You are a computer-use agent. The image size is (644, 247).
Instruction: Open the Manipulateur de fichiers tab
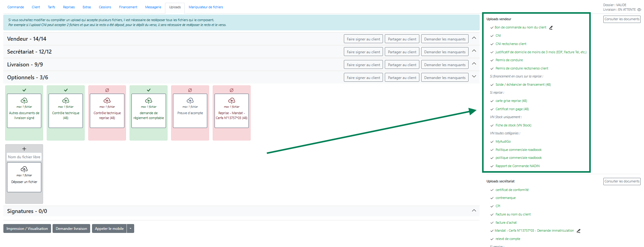click(206, 7)
